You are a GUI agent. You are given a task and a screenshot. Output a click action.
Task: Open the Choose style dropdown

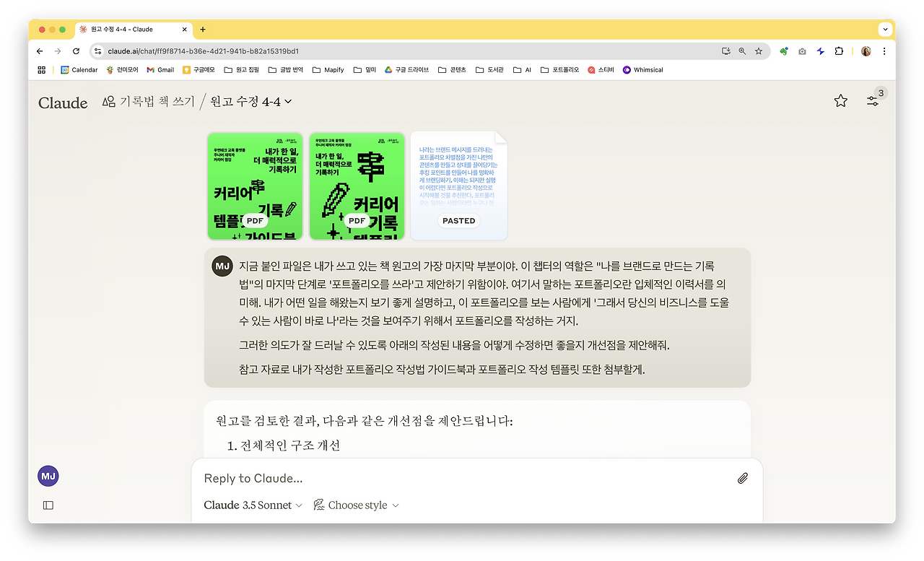(356, 505)
